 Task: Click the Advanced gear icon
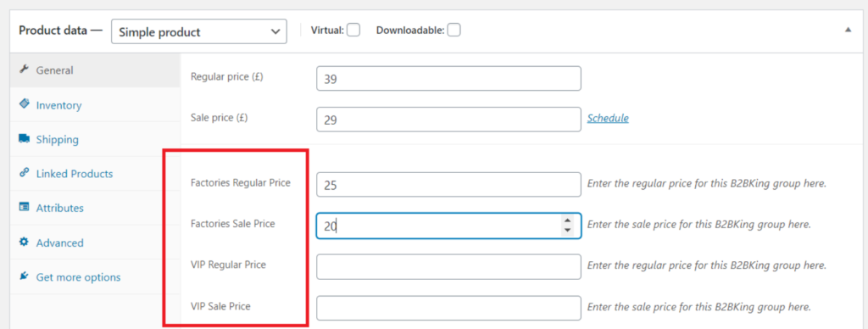[24, 242]
